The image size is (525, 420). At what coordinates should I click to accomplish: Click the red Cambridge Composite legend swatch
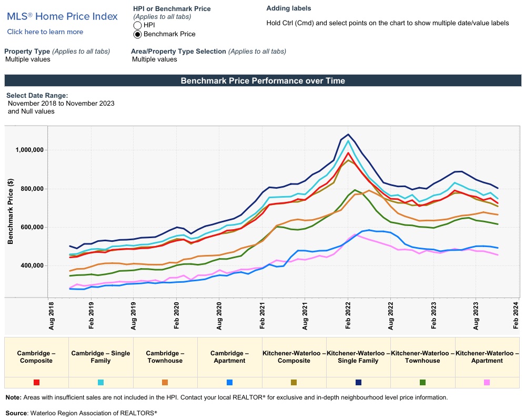coord(36,383)
